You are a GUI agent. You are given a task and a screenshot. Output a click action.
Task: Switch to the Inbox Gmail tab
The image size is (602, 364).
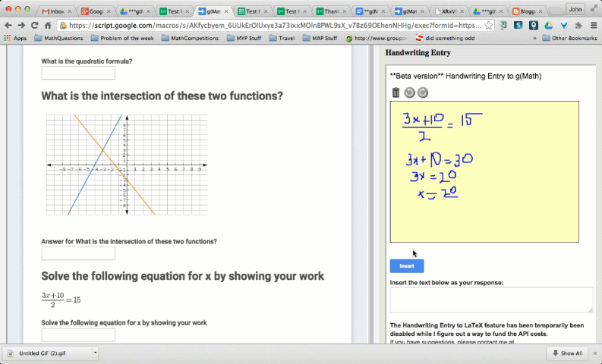pyautogui.click(x=56, y=11)
